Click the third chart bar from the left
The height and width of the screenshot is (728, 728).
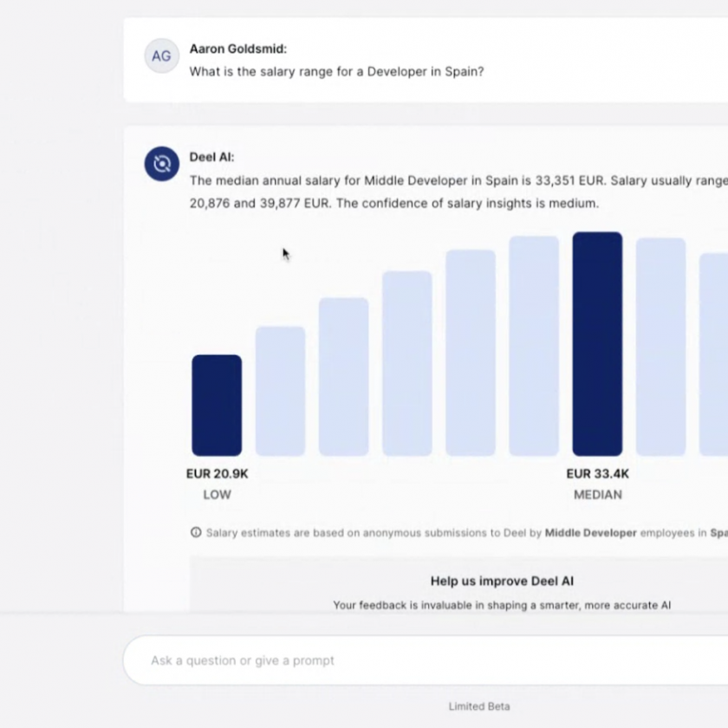(x=343, y=377)
